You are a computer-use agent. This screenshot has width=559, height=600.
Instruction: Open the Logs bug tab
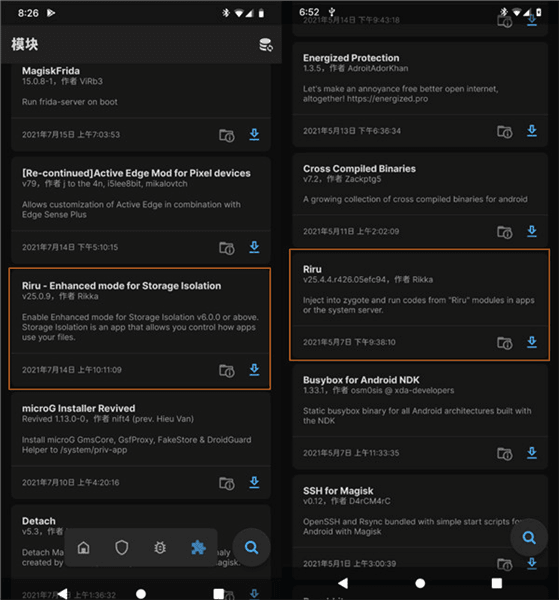coord(160,548)
